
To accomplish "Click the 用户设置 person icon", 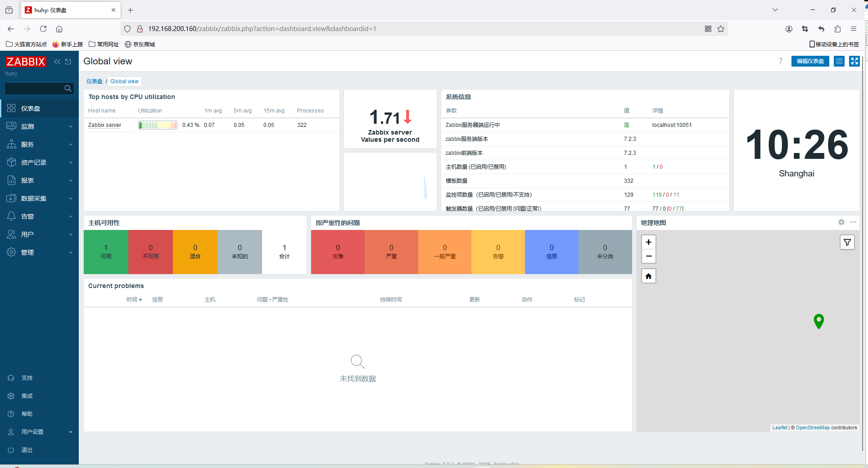I will coord(11,432).
